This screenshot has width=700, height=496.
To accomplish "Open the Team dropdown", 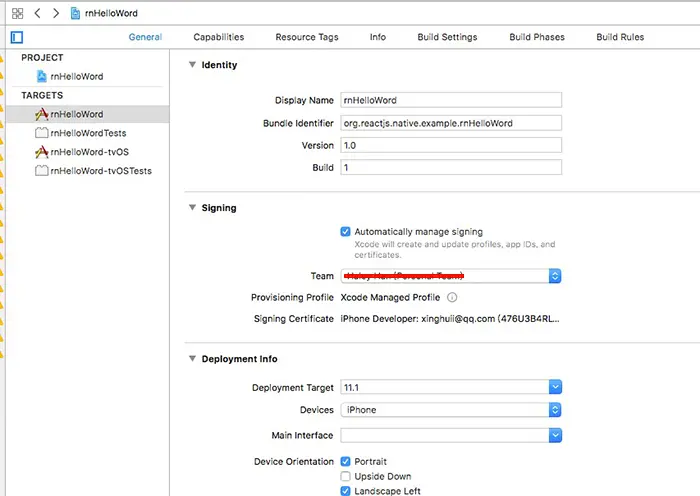I will point(451,276).
